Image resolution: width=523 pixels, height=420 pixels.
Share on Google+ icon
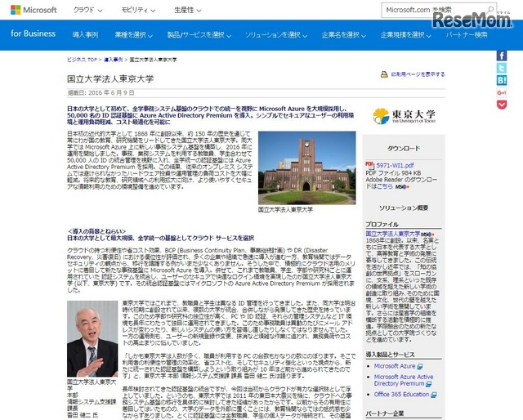click(x=502, y=92)
